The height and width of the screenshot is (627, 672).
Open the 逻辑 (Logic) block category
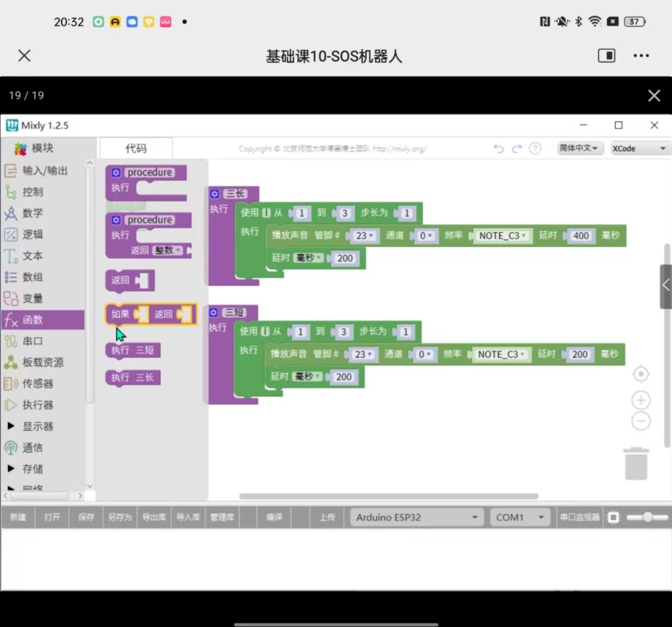26,235
